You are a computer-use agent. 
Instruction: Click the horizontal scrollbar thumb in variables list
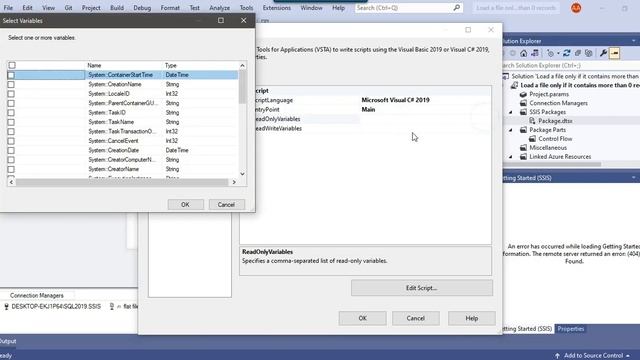pyautogui.click(x=122, y=182)
